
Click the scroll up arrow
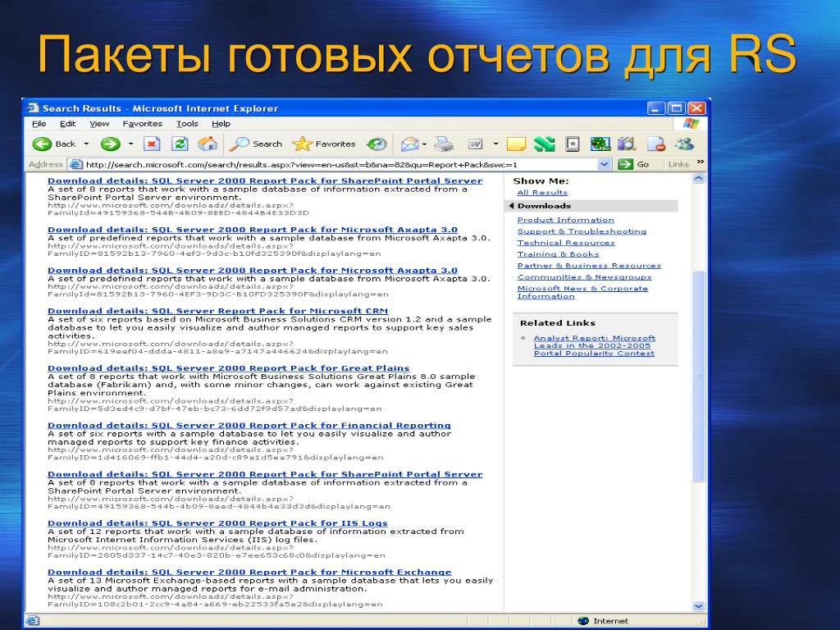(x=699, y=178)
